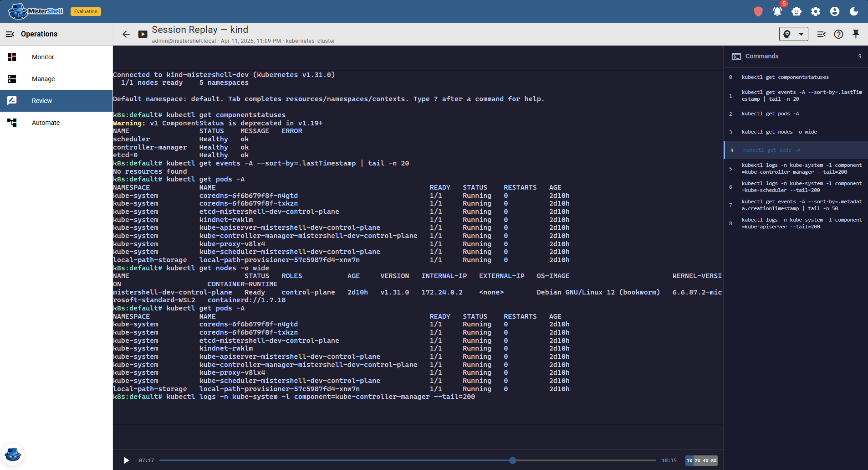Click the replay progress slider handle
This screenshot has width=868, height=470.
513,460
